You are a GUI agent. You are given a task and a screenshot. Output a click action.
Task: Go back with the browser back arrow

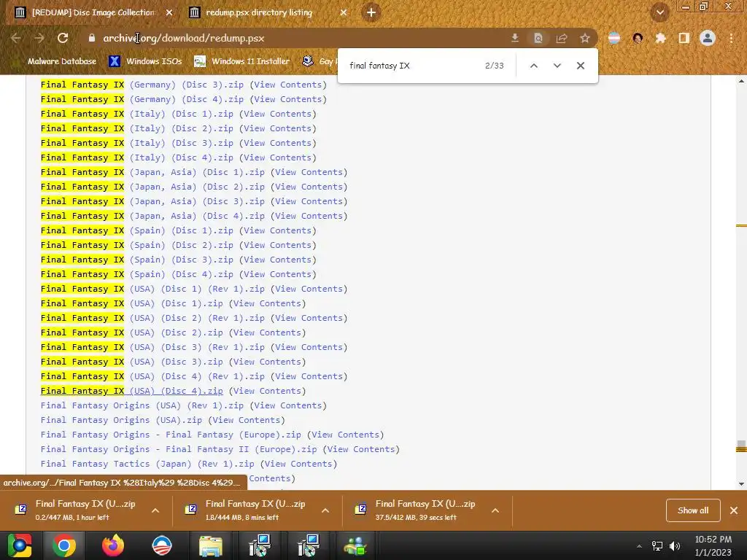coord(16,38)
